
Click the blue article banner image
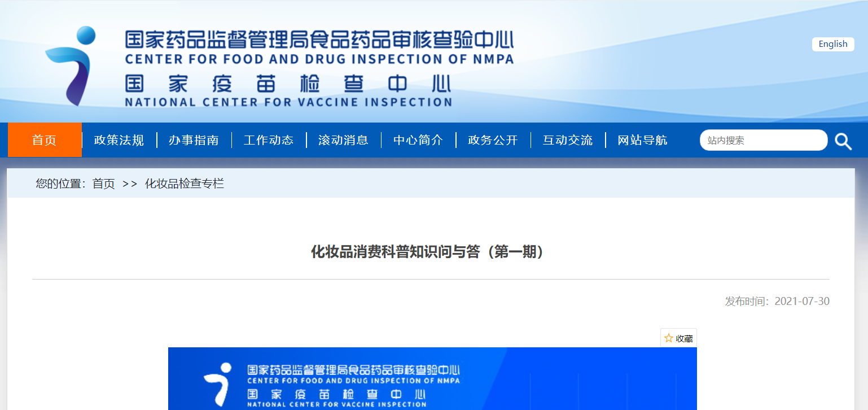pyautogui.click(x=432, y=378)
